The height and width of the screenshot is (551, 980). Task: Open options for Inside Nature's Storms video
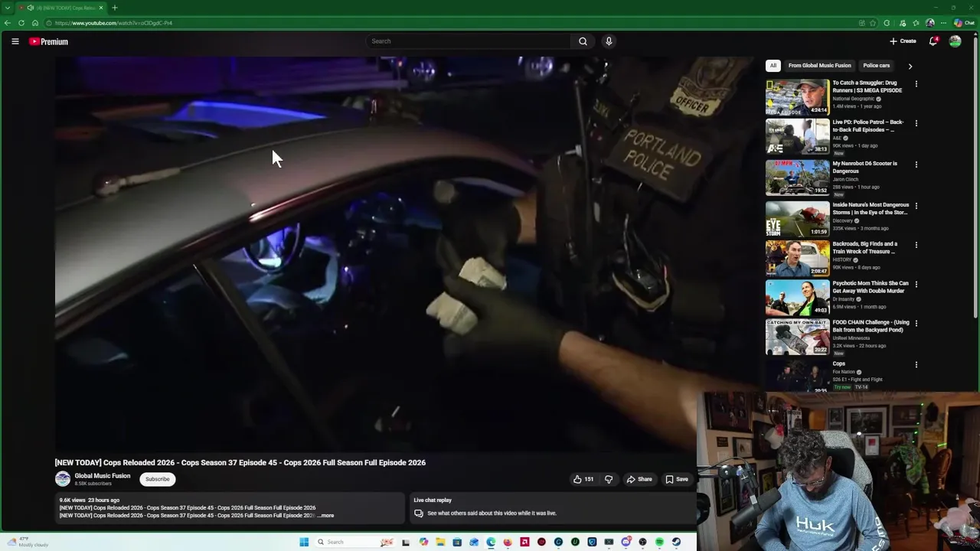[x=916, y=206]
